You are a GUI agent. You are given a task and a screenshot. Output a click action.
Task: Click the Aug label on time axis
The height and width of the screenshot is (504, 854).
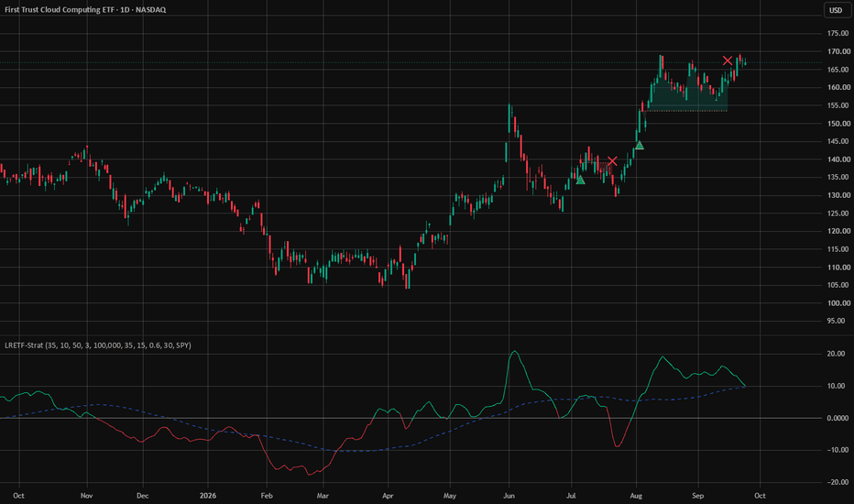636,496
